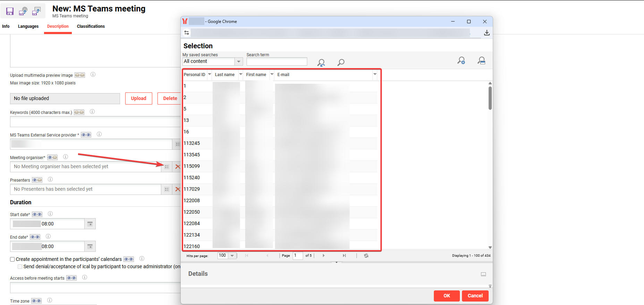Open the MS Teams Service provider selection list
644x305 pixels.
point(177,144)
